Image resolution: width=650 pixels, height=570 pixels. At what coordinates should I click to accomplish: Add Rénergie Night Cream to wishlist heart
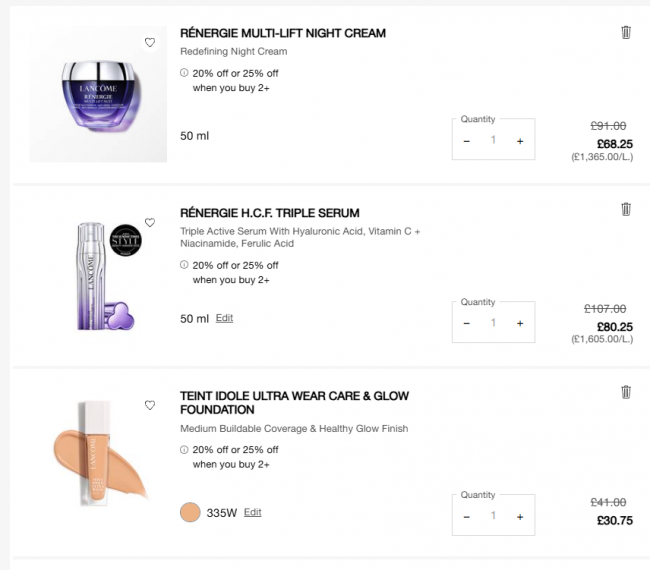[x=150, y=42]
